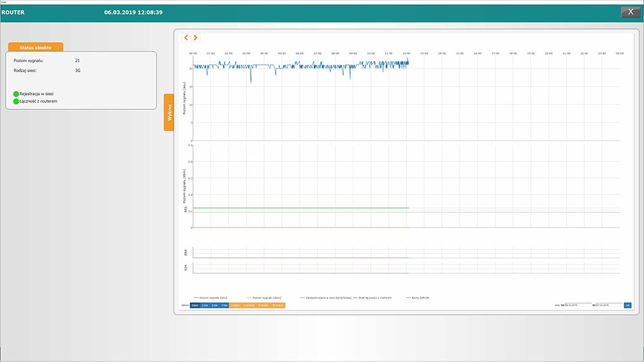Click the date 06.03.2019 12:08:39 header

pos(133,13)
